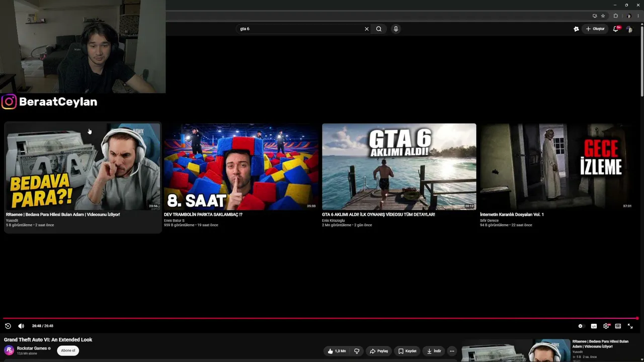Image resolution: width=644 pixels, height=362 pixels.
Task: Enter fullscreen mode
Action: [630, 326]
